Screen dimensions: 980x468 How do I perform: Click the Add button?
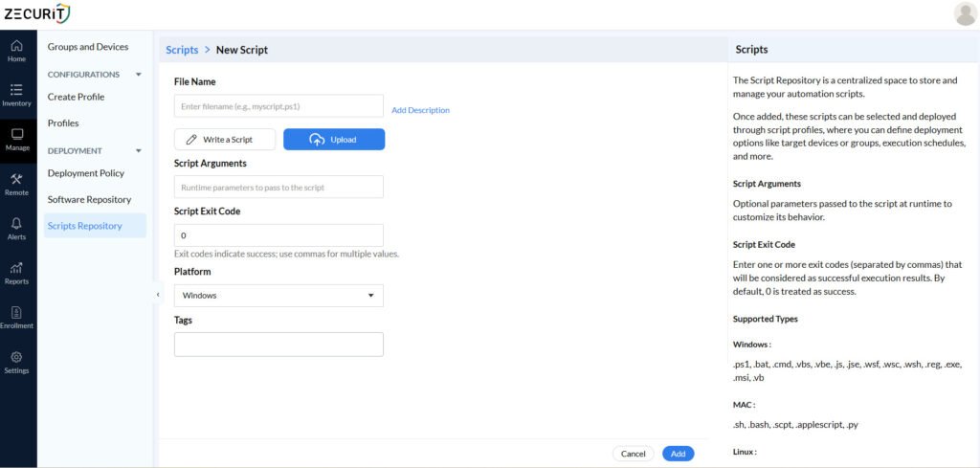[679, 454]
